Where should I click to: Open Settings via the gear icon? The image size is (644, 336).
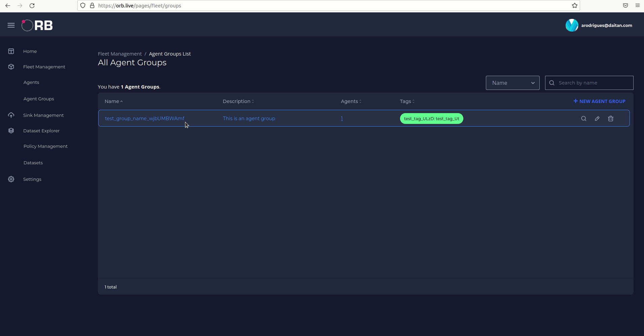point(11,179)
